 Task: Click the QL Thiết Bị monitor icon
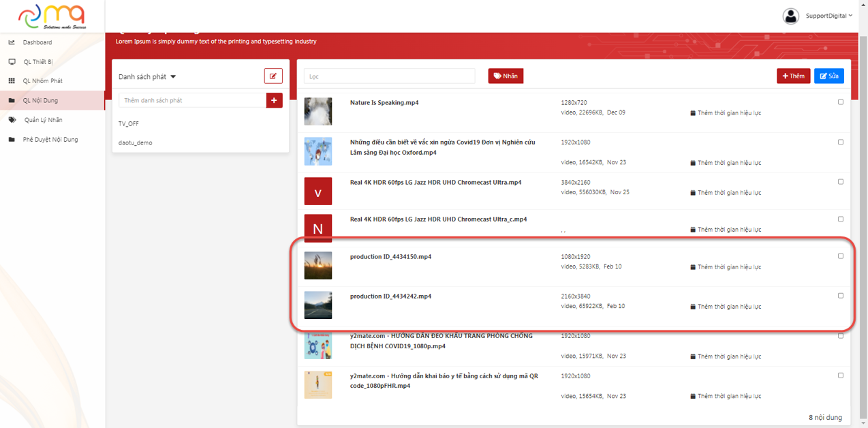(12, 62)
